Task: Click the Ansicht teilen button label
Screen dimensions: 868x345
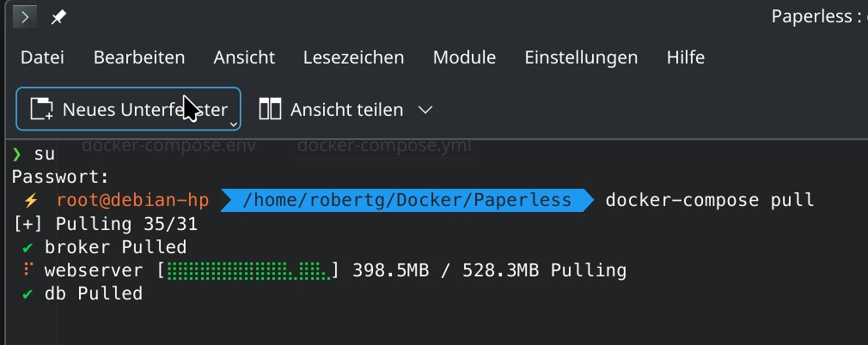Action: coord(346,109)
